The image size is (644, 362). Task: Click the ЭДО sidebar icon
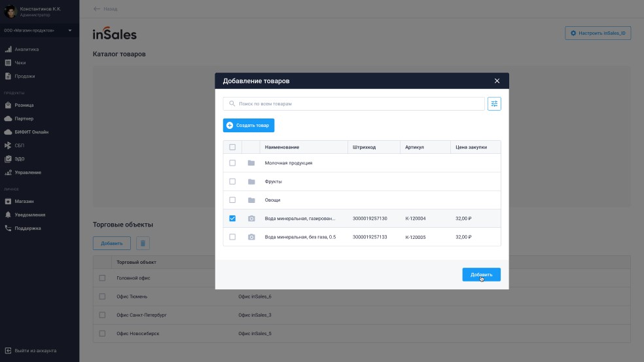[x=8, y=158]
